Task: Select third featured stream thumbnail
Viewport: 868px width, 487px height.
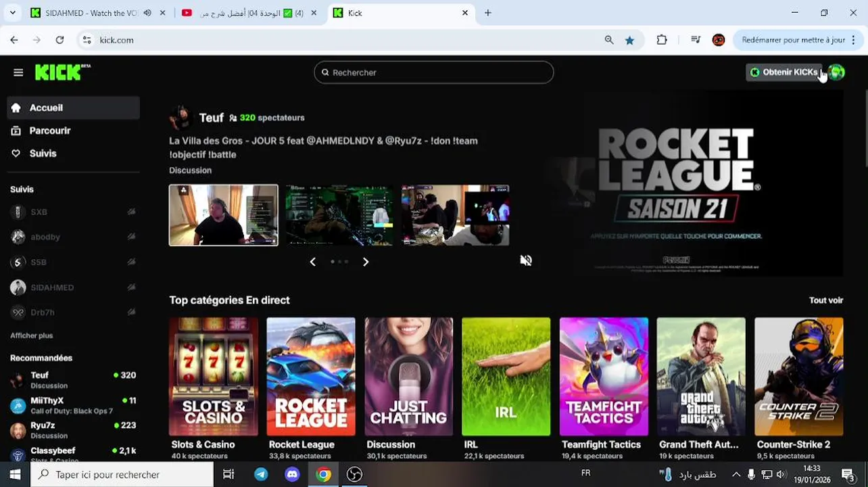Action: coord(455,215)
